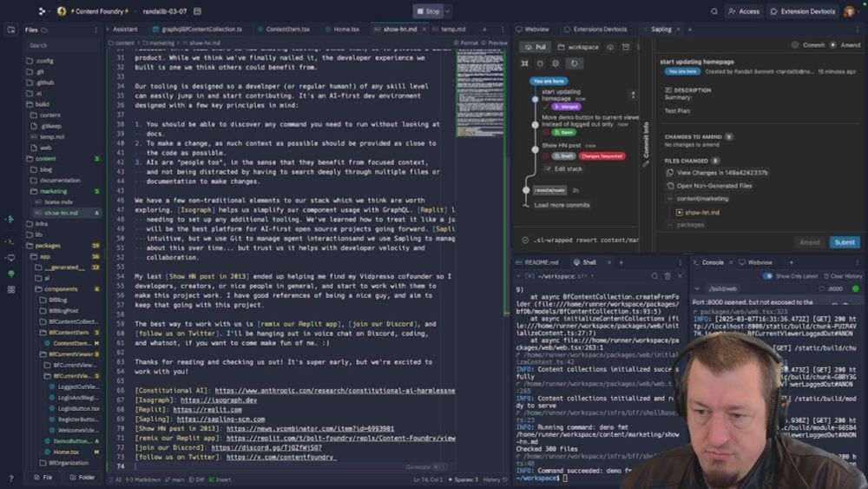Click the green port status indicator
This screenshot has width=868, height=489.
856,288
